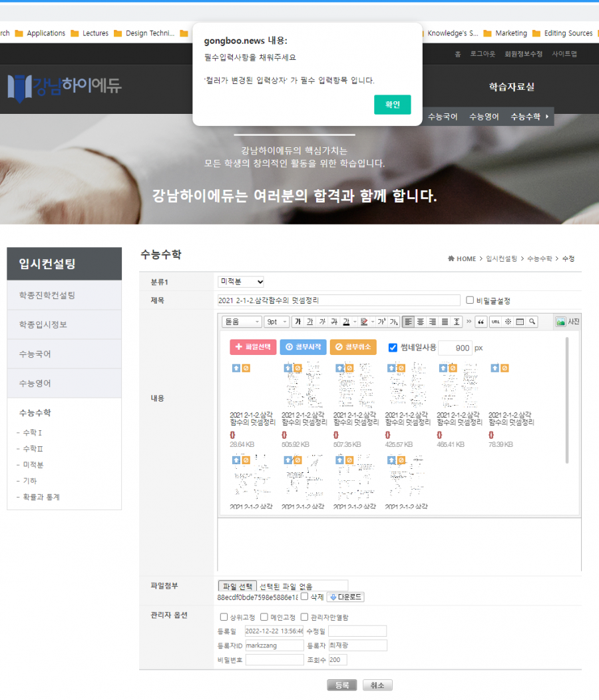Click the underline formatting icon
599x700 pixels.
(x=310, y=322)
